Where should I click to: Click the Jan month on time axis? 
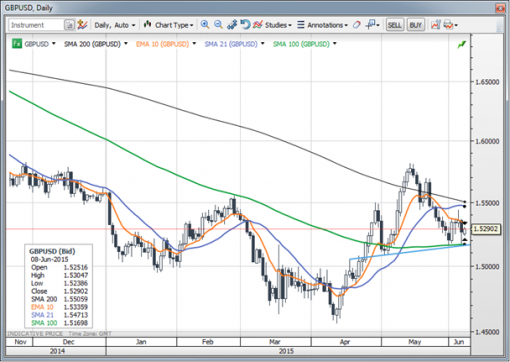pos(141,342)
